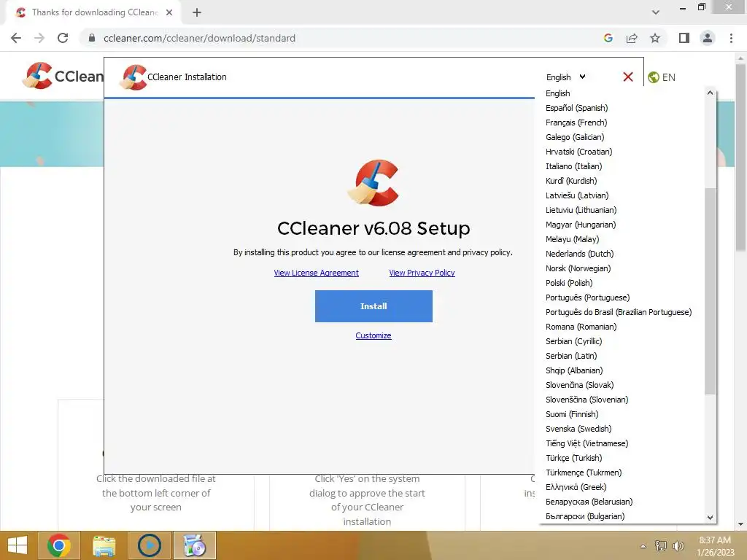Viewport: 747px width, 560px height.
Task: Open Windows Start button
Action: (x=18, y=545)
